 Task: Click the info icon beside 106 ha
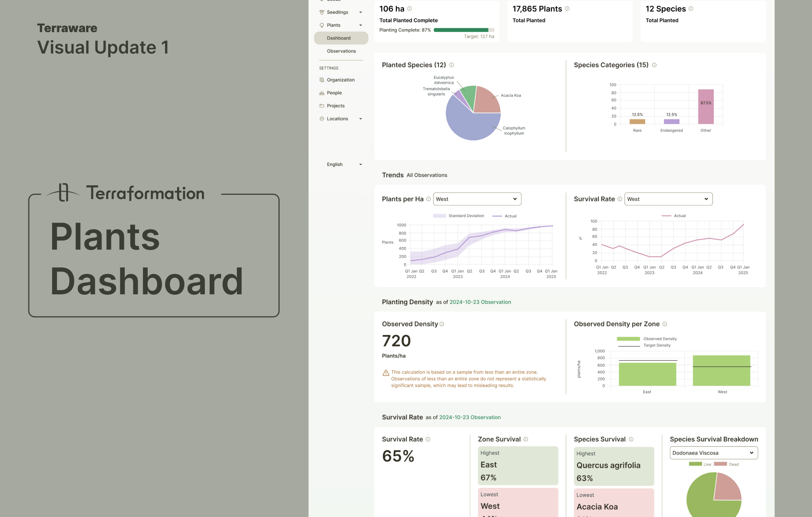click(x=409, y=8)
